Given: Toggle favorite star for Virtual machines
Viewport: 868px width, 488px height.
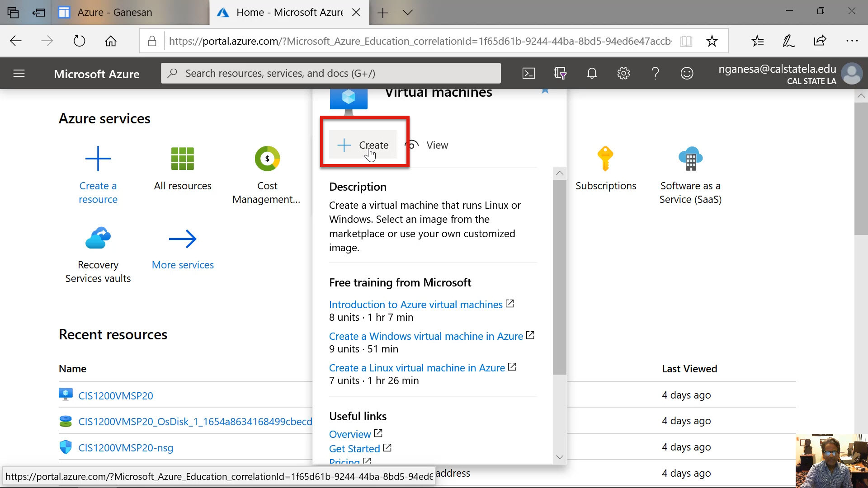Looking at the screenshot, I should (545, 91).
